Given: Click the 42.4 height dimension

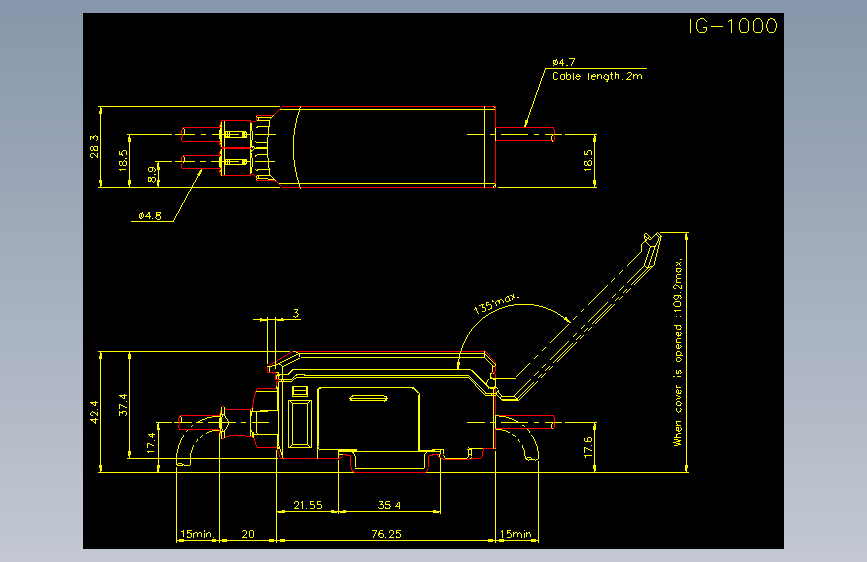Looking at the screenshot, I should point(95,412).
